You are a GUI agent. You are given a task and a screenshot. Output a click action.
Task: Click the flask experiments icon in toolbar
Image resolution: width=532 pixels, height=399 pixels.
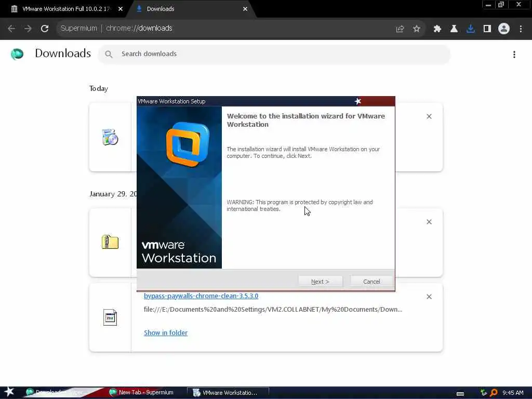point(454,29)
